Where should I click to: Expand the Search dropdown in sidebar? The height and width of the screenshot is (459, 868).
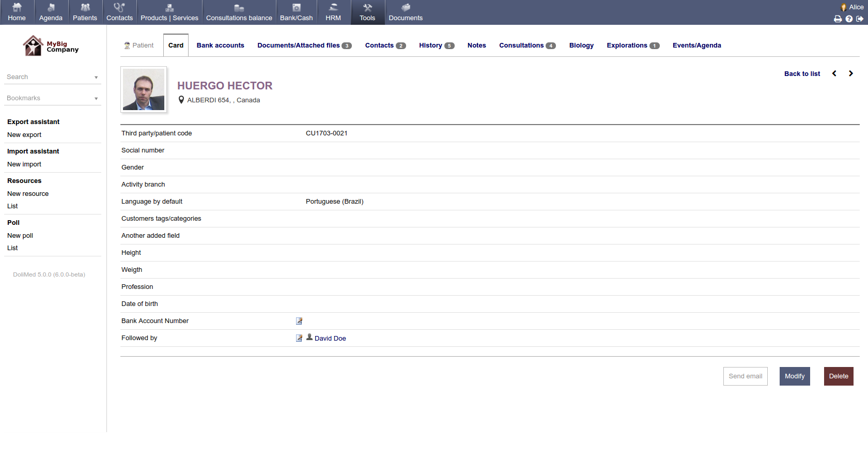click(x=96, y=77)
